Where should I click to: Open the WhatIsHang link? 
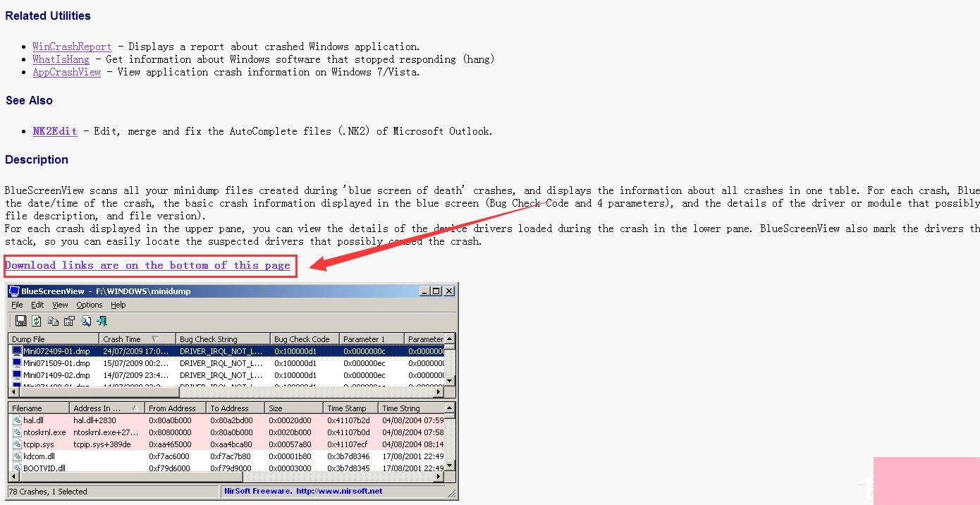point(61,59)
